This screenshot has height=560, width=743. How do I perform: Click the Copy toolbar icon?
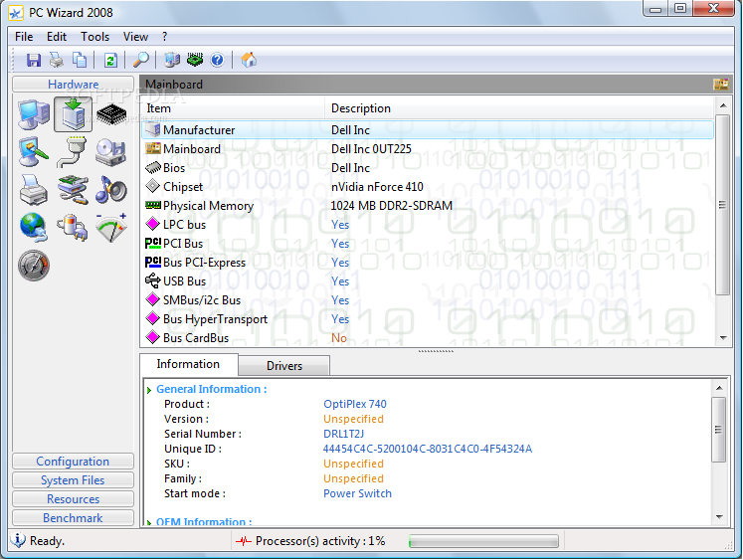click(80, 60)
